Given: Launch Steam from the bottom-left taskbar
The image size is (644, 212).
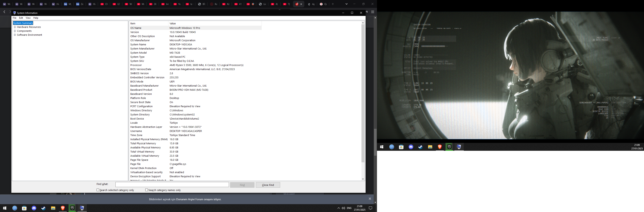Looking at the screenshot, I should tap(44, 208).
